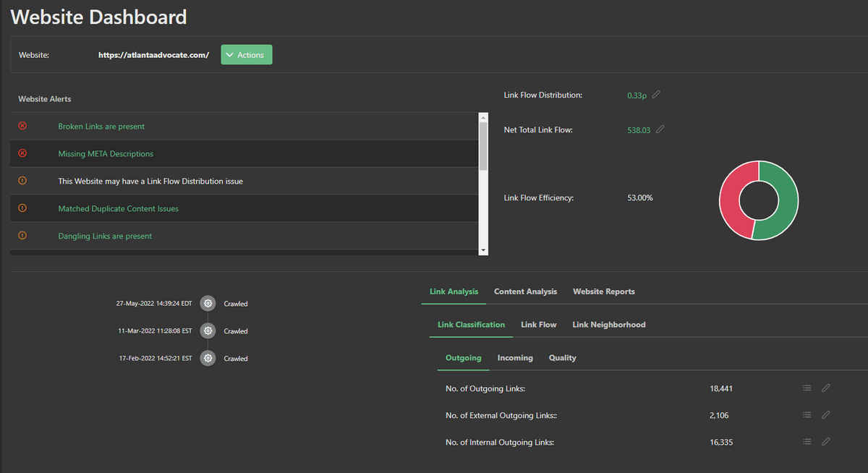Viewport: 868px width, 473px height.
Task: Edit the Net Total Link Flow value
Action: [x=660, y=129]
